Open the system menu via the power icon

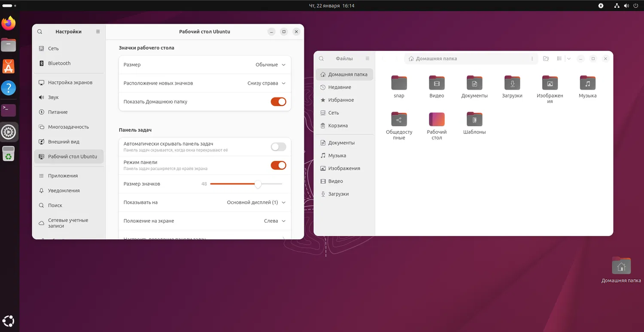tap(635, 6)
